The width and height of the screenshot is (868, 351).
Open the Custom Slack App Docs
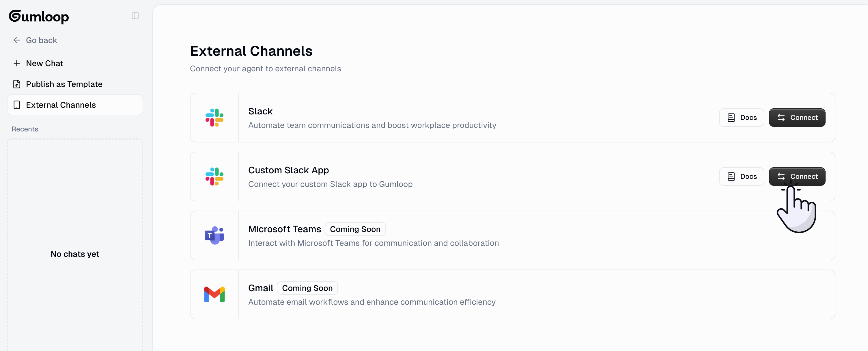point(741,176)
